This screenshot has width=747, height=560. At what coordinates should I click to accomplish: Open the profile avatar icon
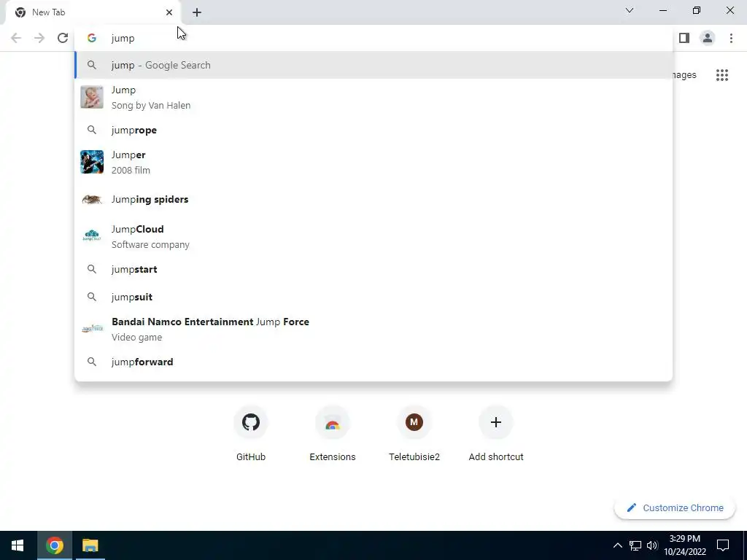[708, 38]
